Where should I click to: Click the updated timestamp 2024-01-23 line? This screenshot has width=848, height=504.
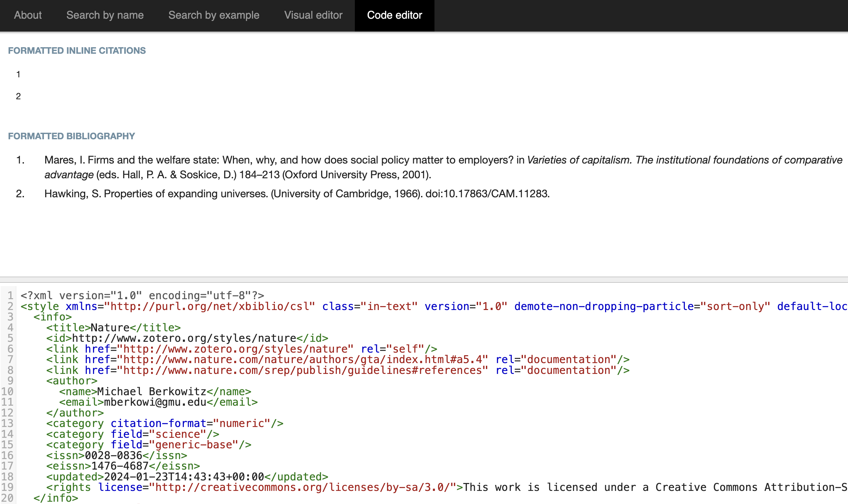[x=187, y=477]
